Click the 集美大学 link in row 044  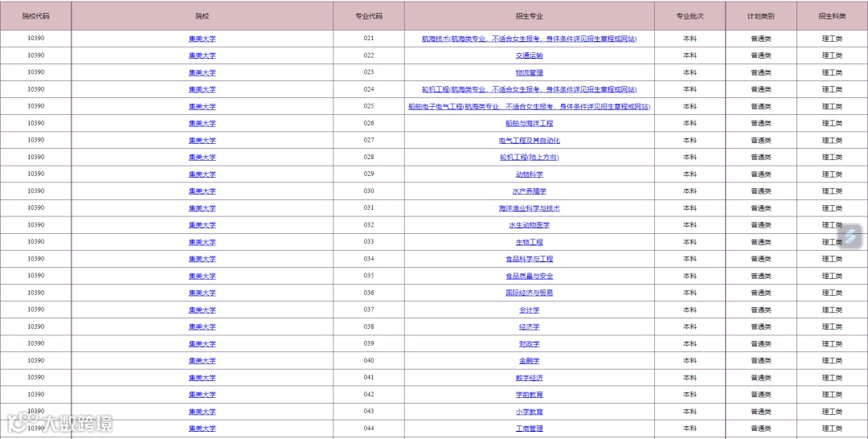[x=202, y=429]
